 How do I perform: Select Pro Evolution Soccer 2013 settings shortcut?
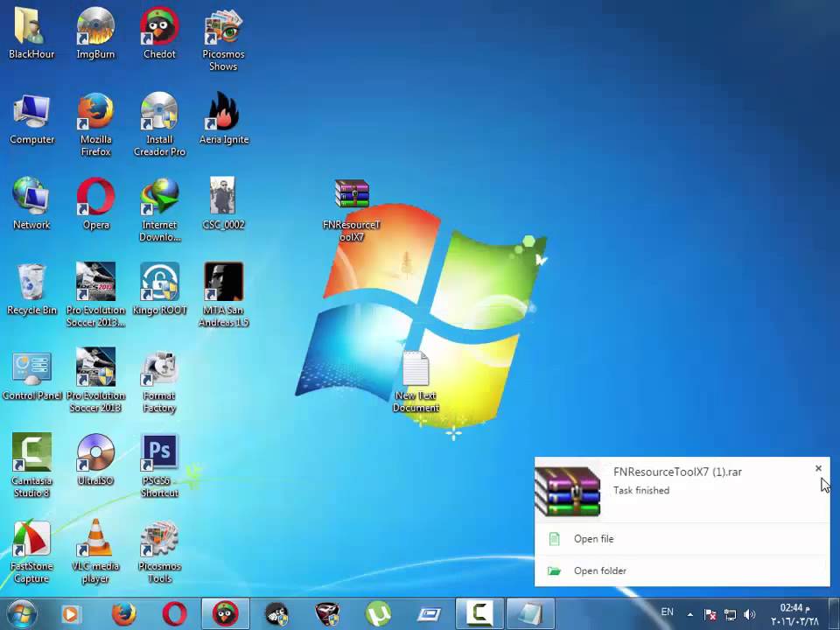coord(95,379)
